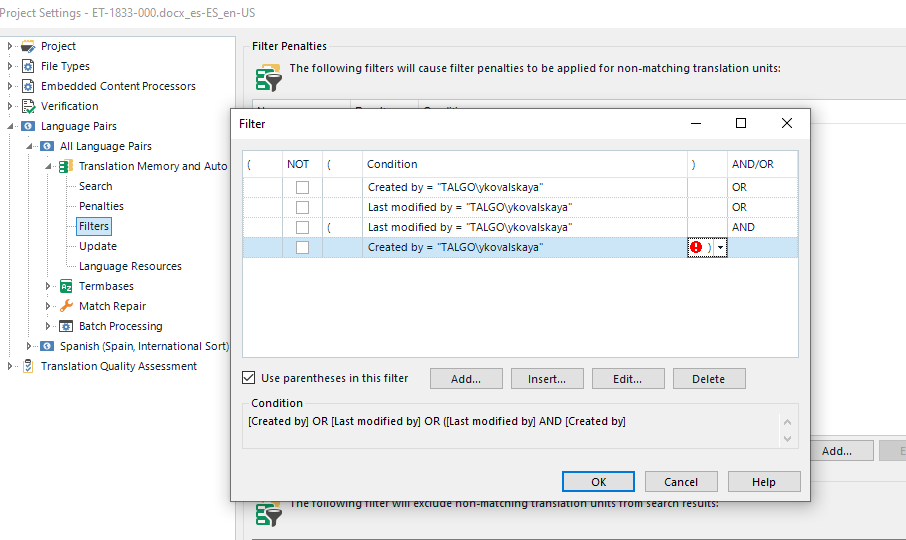Image resolution: width=906 pixels, height=540 pixels.
Task: Expand the Verification node
Action: pos(9,106)
